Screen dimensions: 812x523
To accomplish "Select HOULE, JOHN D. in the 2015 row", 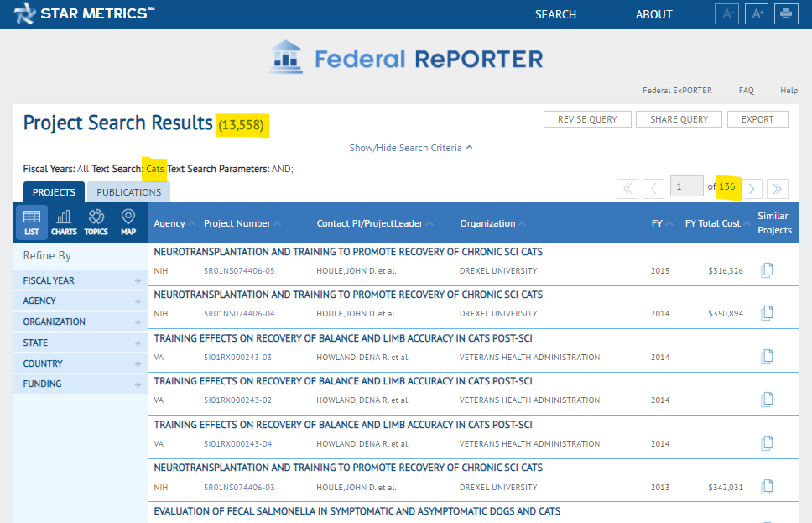I will (357, 270).
